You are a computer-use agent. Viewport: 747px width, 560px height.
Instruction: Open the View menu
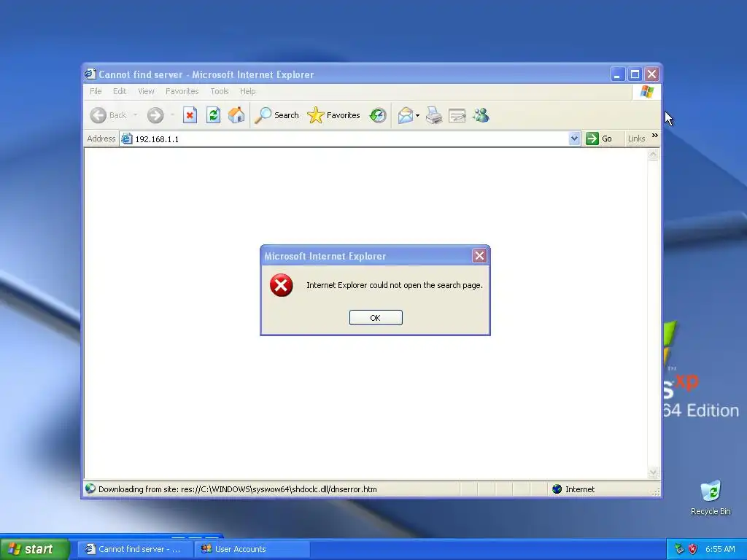(146, 91)
